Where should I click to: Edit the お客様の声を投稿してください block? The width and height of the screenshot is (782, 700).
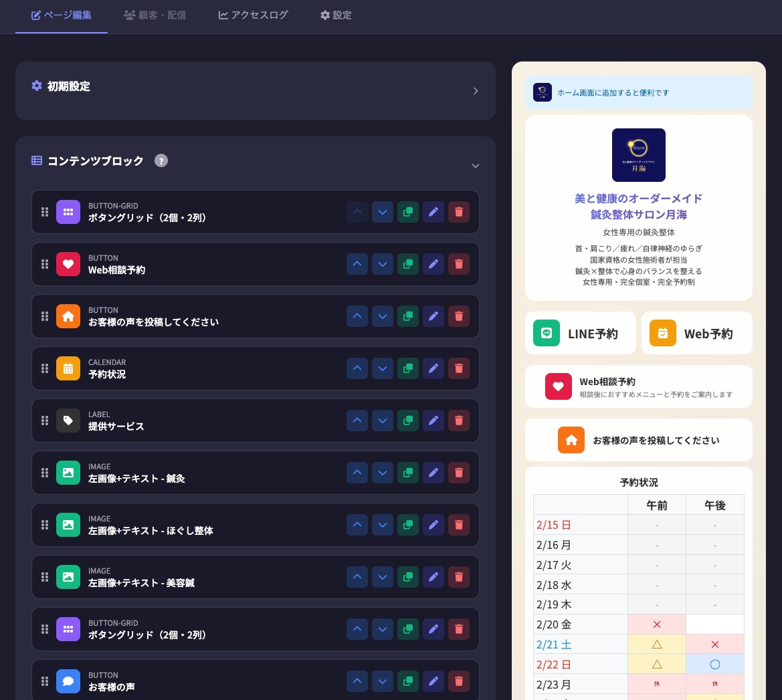[433, 316]
